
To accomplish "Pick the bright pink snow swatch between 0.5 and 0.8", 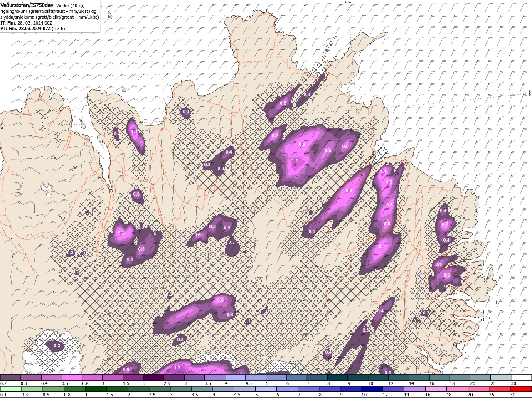I will 72,378.
